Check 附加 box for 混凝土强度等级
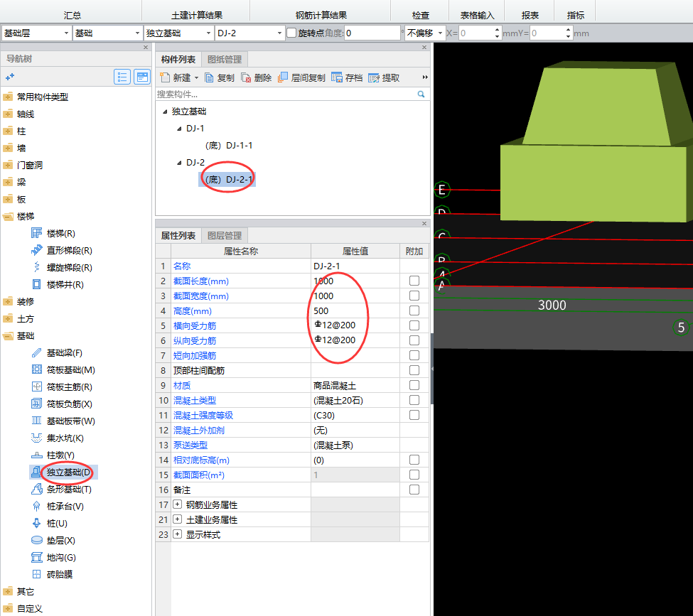Screen dimensions: 693x616 414,415
